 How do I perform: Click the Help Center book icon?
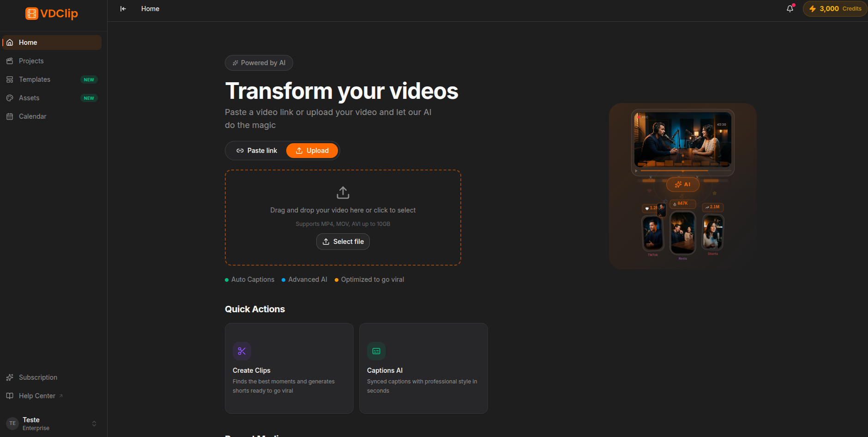(10, 396)
